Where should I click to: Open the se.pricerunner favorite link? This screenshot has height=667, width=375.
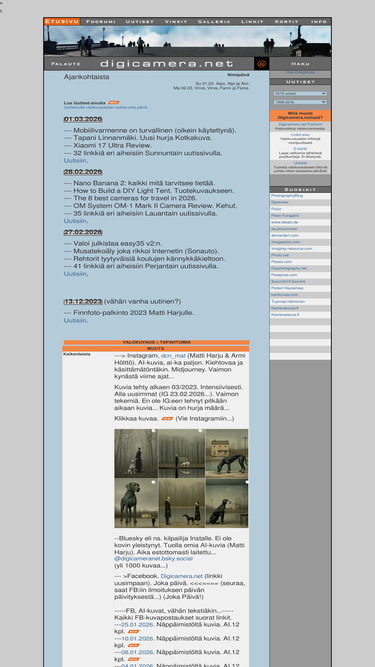[283, 229]
